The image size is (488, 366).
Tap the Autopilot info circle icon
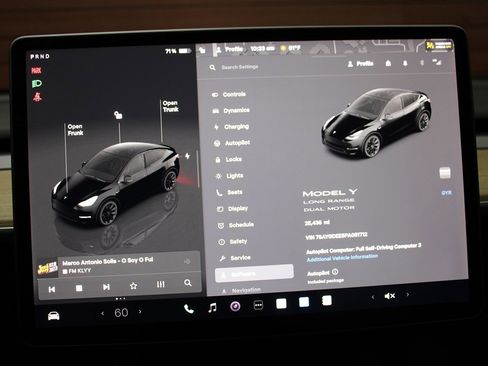tap(335, 272)
